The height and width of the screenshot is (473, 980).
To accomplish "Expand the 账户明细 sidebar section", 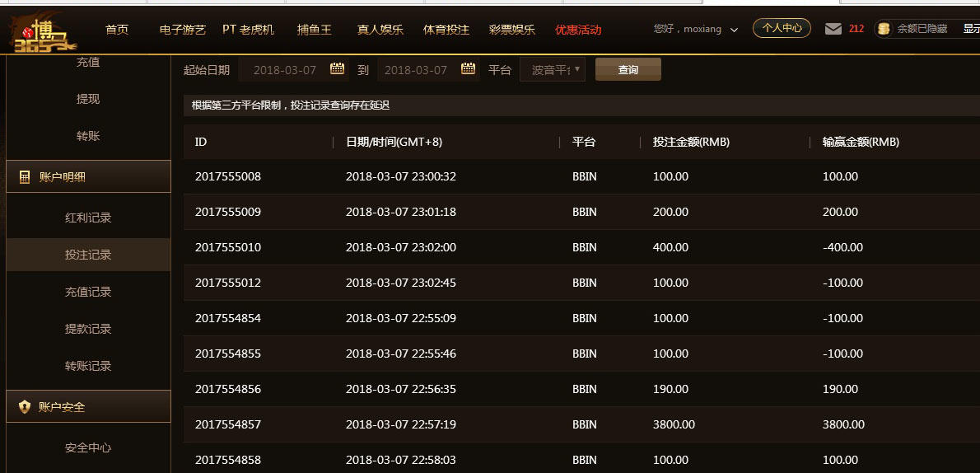I will click(88, 177).
